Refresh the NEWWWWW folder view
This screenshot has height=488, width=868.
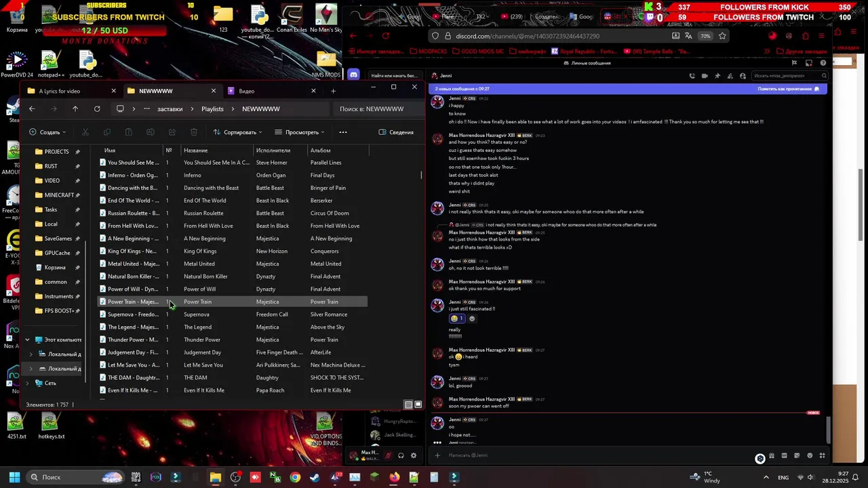click(x=97, y=108)
